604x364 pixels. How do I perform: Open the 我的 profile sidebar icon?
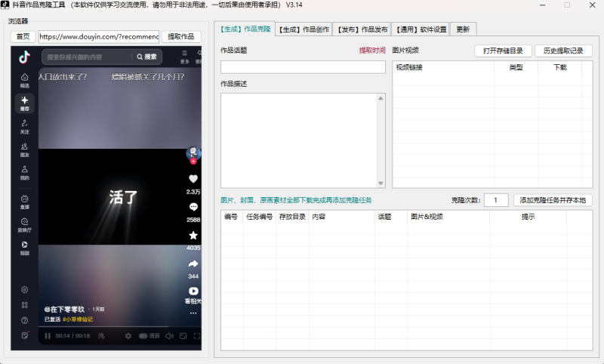click(x=25, y=173)
